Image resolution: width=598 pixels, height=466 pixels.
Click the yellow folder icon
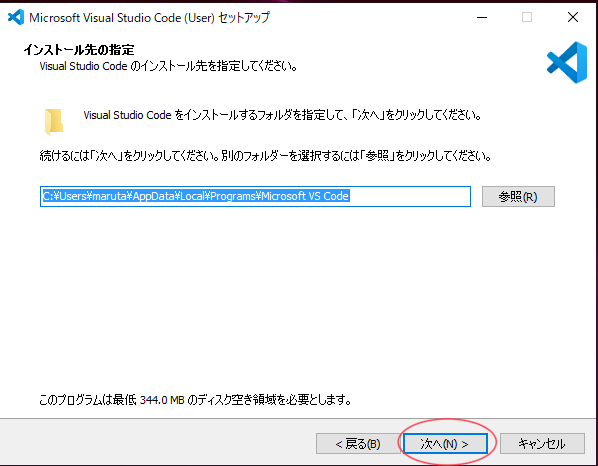pyautogui.click(x=54, y=122)
